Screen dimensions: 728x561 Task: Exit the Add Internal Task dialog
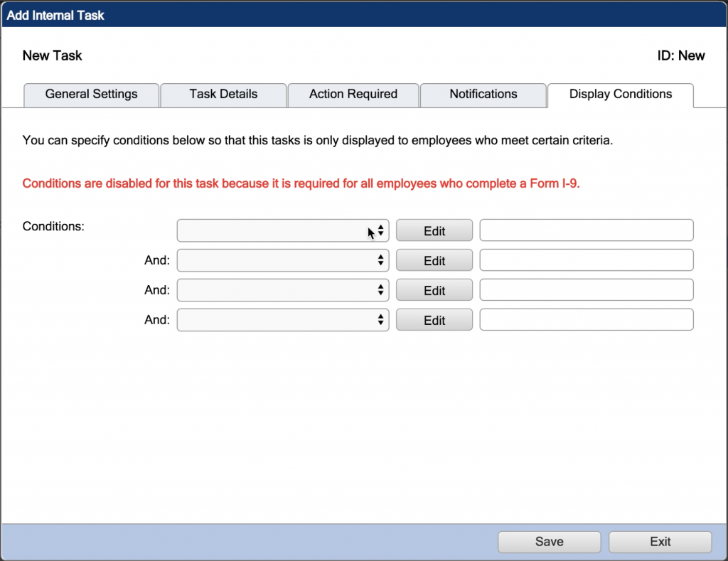660,541
